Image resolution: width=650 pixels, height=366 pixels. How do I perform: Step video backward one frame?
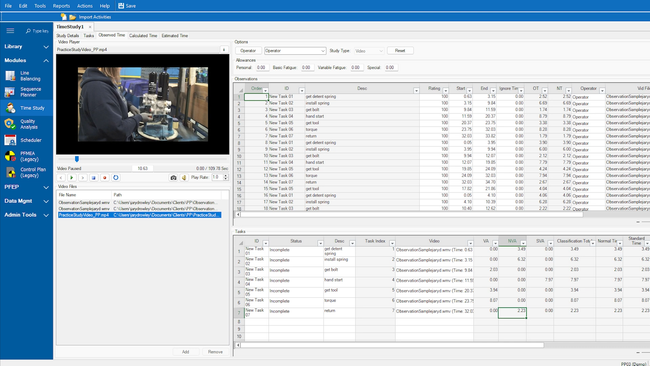coord(61,177)
